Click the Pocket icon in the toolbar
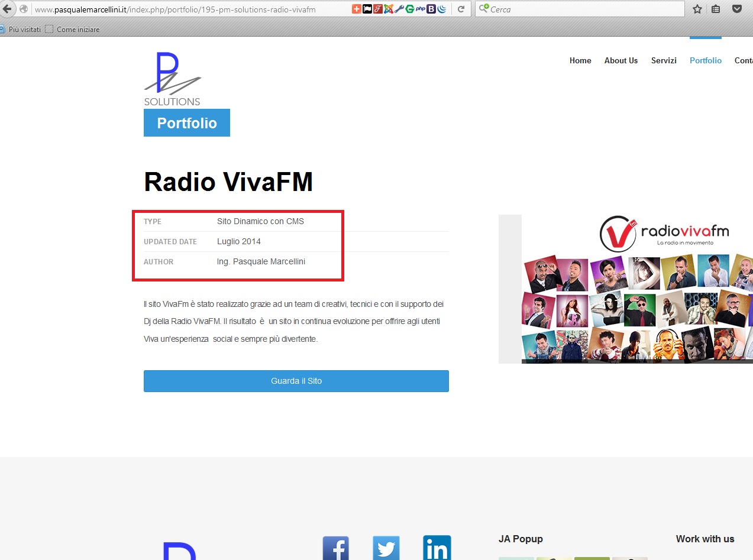The height and width of the screenshot is (560, 753). tap(737, 9)
